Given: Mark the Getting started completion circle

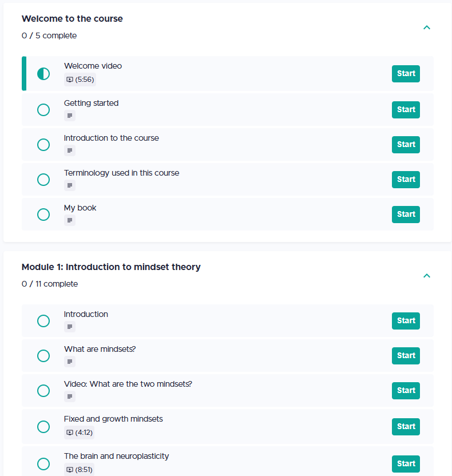Looking at the screenshot, I should tap(43, 110).
